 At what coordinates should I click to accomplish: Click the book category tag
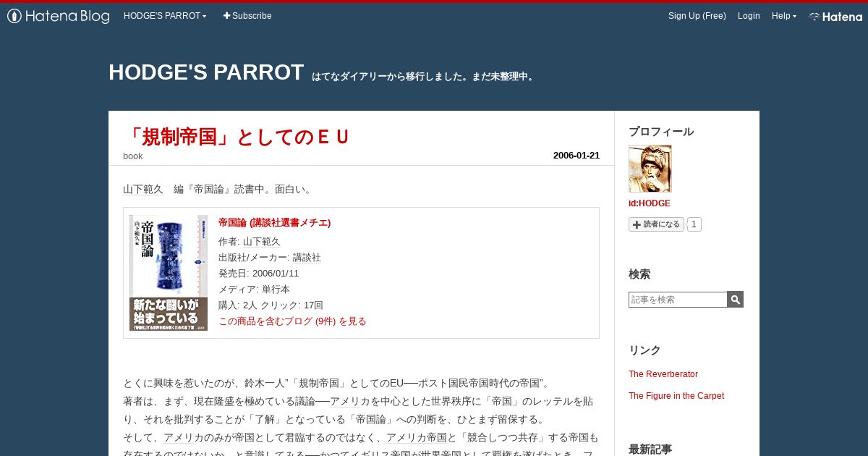[x=133, y=156]
